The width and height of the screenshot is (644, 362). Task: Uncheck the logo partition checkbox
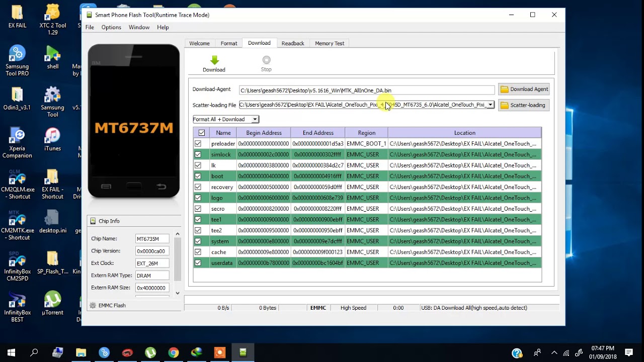point(198,198)
